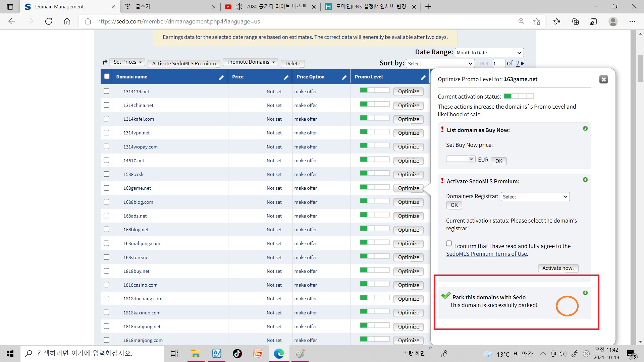Open SedoMLS Premium Terms of Use link
Screen dimensions: 644x362
[486, 254]
